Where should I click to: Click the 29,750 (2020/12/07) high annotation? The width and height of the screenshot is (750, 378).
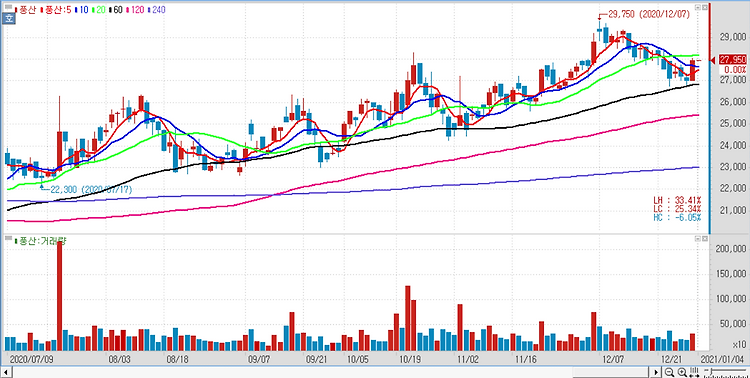tap(649, 14)
